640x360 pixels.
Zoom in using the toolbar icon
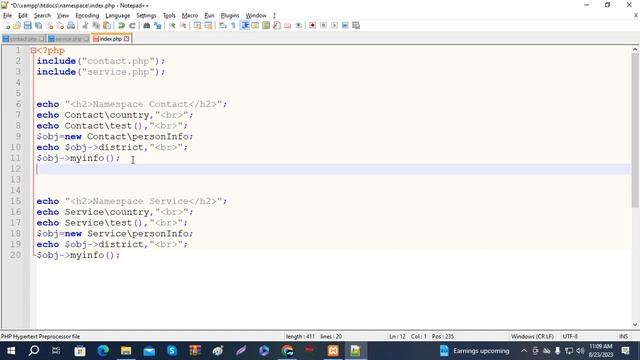point(172,25)
